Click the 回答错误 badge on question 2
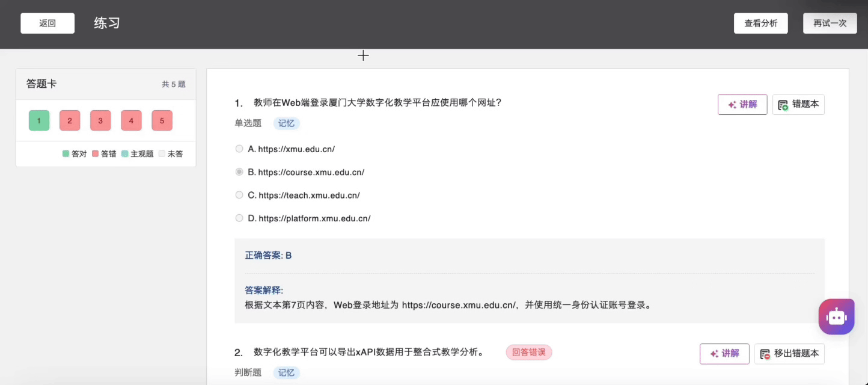The image size is (868, 385). pyautogui.click(x=528, y=353)
